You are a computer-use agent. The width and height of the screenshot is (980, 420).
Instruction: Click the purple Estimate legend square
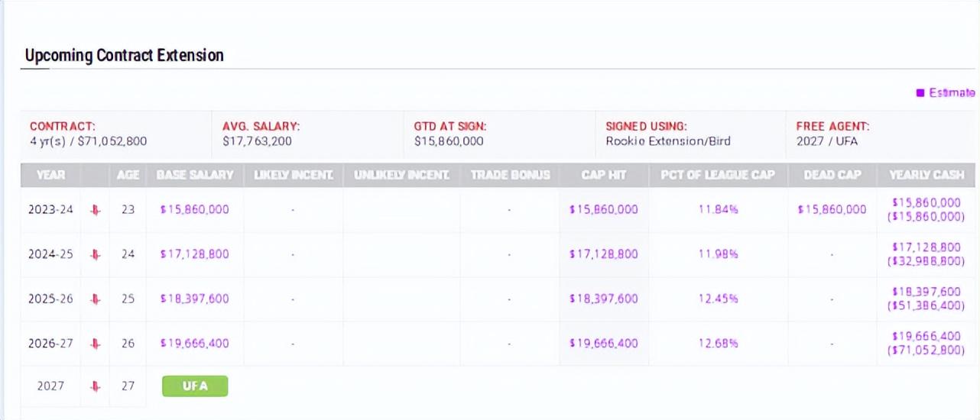920,93
